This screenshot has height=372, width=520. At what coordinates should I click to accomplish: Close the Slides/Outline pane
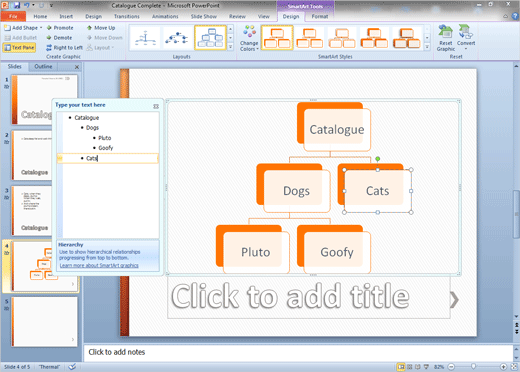coord(77,67)
